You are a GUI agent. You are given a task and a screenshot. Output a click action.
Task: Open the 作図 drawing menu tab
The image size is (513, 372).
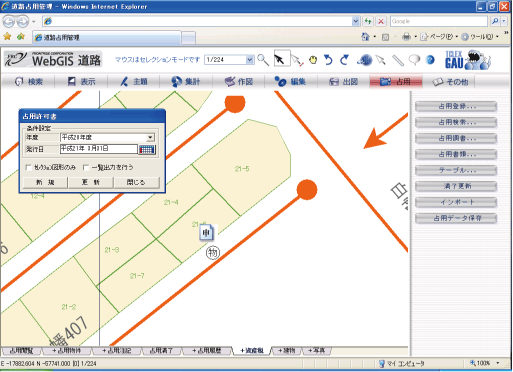pyautogui.click(x=239, y=82)
